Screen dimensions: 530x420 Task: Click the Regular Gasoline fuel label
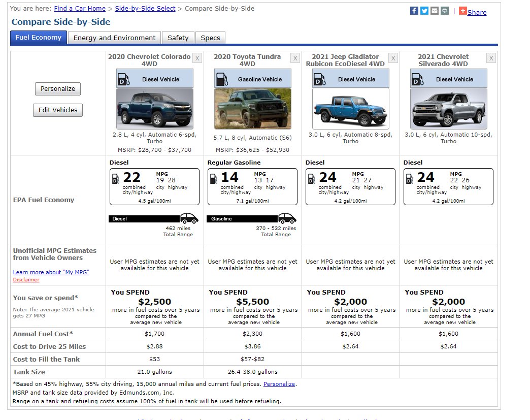click(234, 163)
